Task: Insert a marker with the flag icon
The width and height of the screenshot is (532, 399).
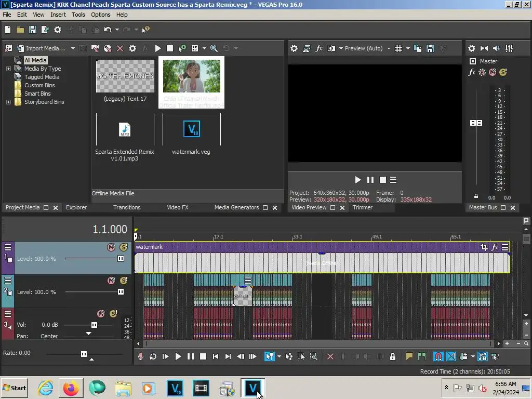Action: point(409,356)
